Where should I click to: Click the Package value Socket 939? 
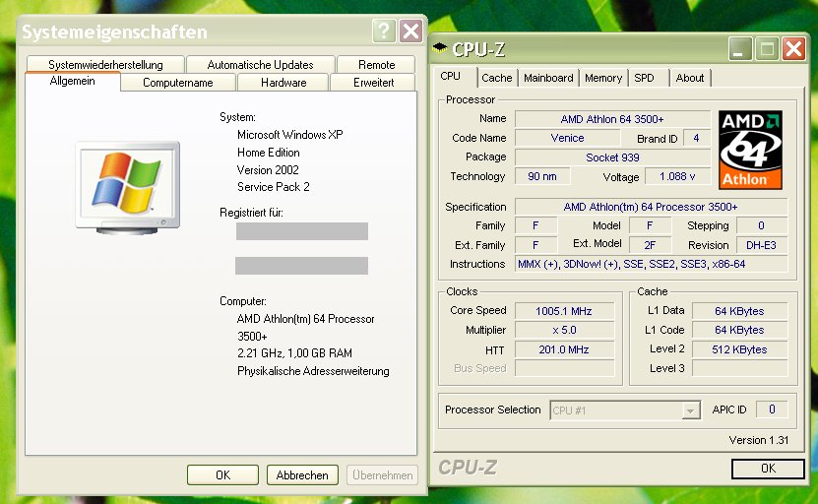(612, 157)
